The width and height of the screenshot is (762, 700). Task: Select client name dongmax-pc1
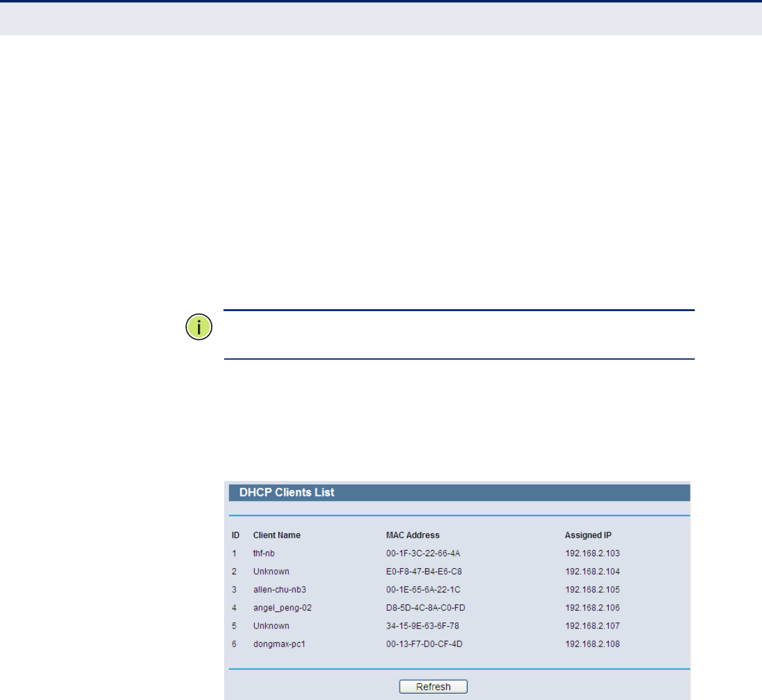pos(280,644)
